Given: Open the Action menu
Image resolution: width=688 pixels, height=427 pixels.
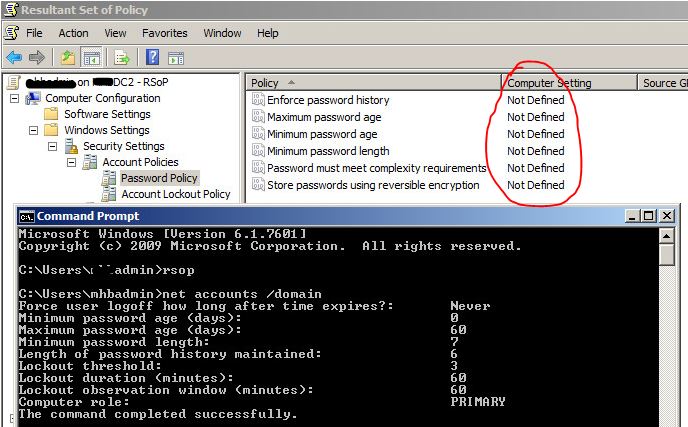Looking at the screenshot, I should point(73,33).
